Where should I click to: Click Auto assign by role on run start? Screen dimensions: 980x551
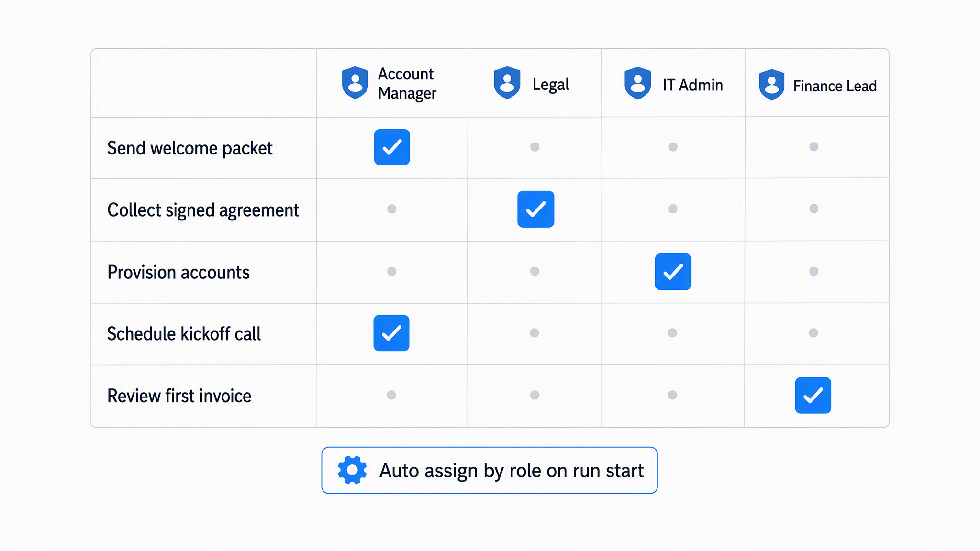[x=490, y=471]
